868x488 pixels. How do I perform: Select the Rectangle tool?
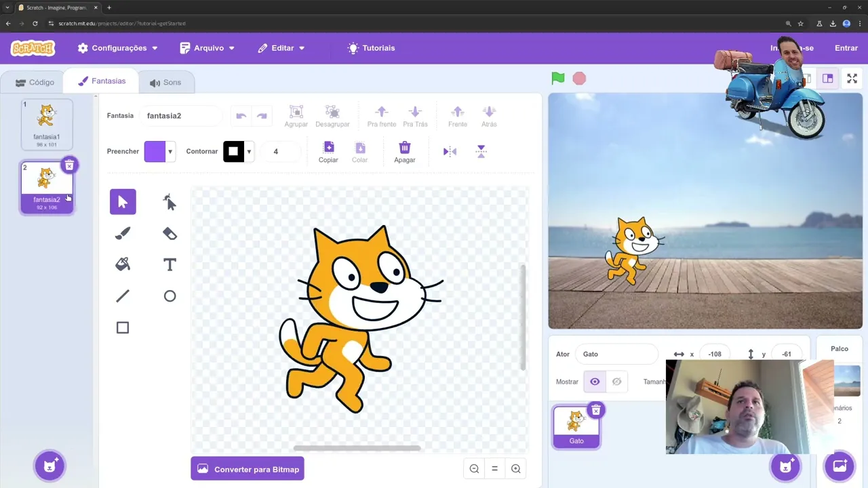(x=123, y=328)
